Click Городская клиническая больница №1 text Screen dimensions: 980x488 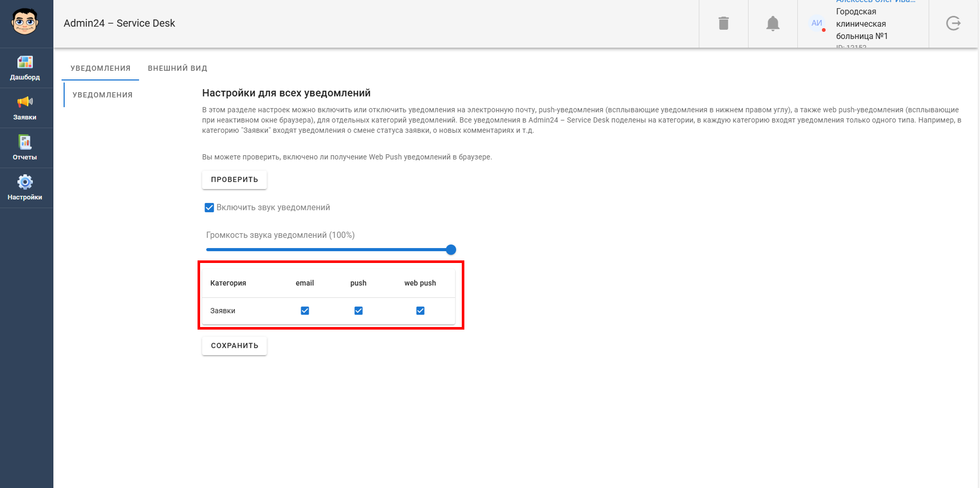click(861, 24)
